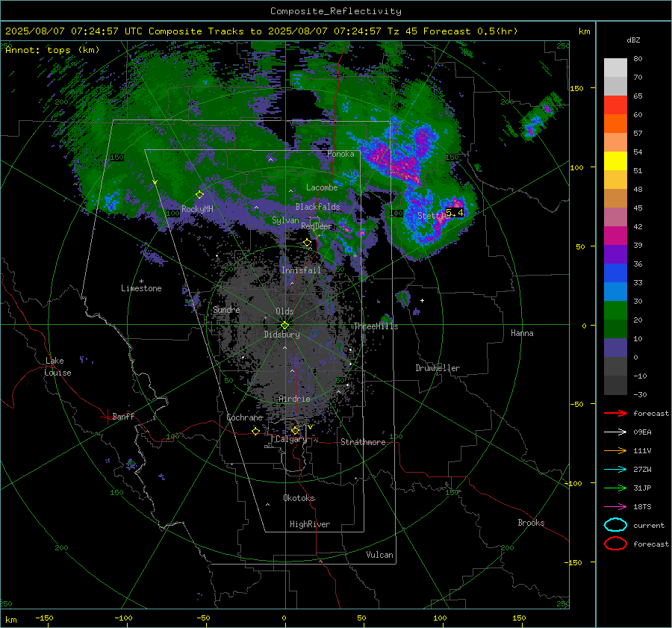Click the Stettler label in the storm cell
This screenshot has width=672, height=628.
(433, 216)
